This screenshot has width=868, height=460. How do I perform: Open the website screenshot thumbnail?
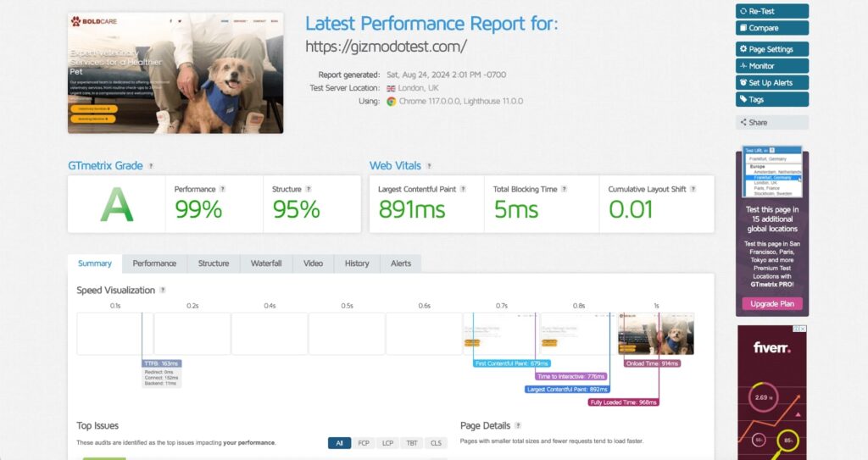pyautogui.click(x=175, y=73)
